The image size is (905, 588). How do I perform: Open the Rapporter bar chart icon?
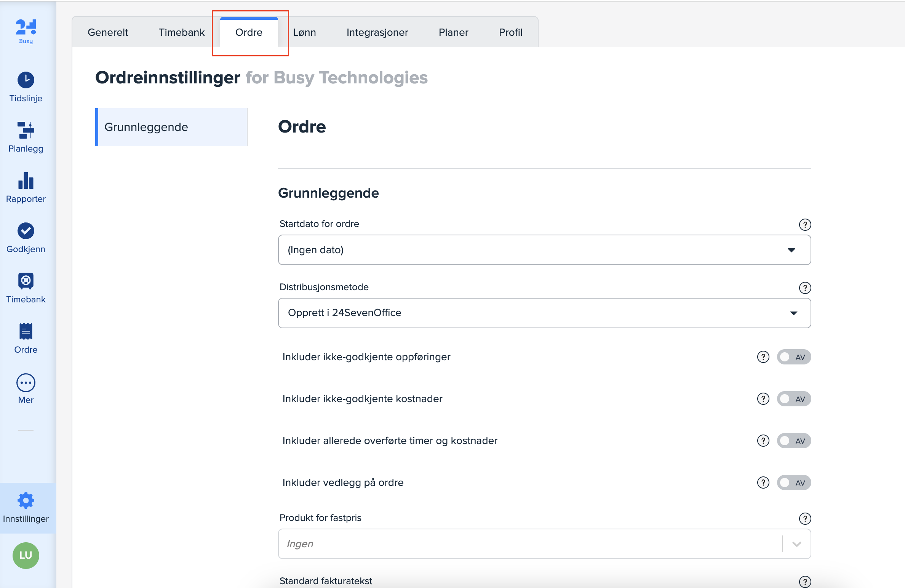26,181
